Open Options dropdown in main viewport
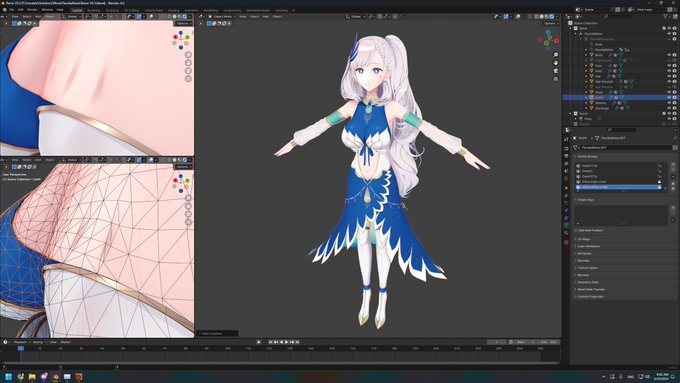The image size is (680, 383). click(551, 23)
